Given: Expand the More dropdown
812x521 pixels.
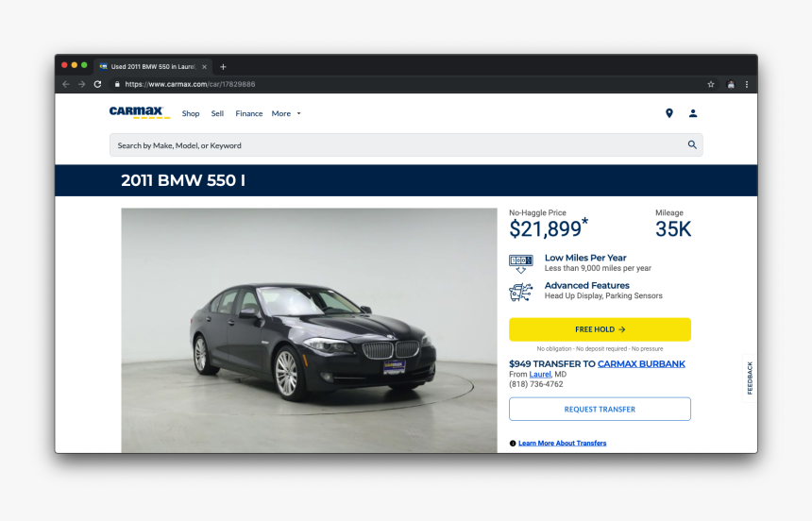Looking at the screenshot, I should click(286, 113).
